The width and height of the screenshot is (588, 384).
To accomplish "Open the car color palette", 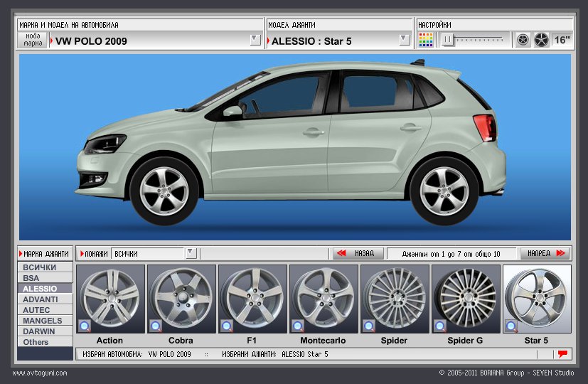I will tap(426, 40).
